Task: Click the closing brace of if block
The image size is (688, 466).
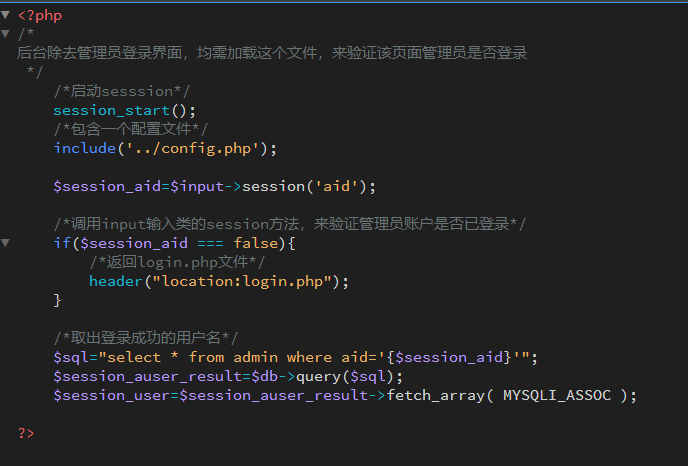Action: pos(57,300)
